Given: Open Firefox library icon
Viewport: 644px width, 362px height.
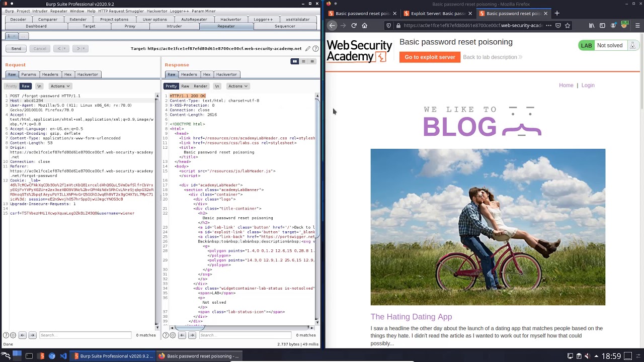Looking at the screenshot, I should tap(592, 26).
